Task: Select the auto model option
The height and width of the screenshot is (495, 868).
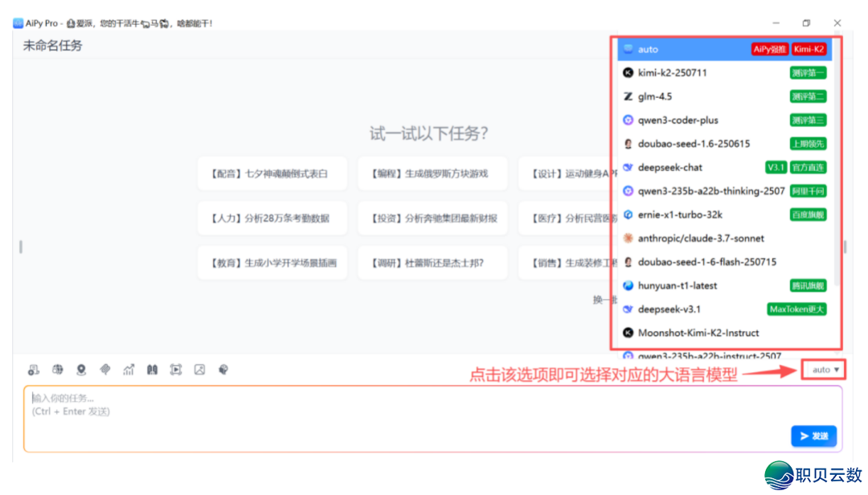Action: 725,49
